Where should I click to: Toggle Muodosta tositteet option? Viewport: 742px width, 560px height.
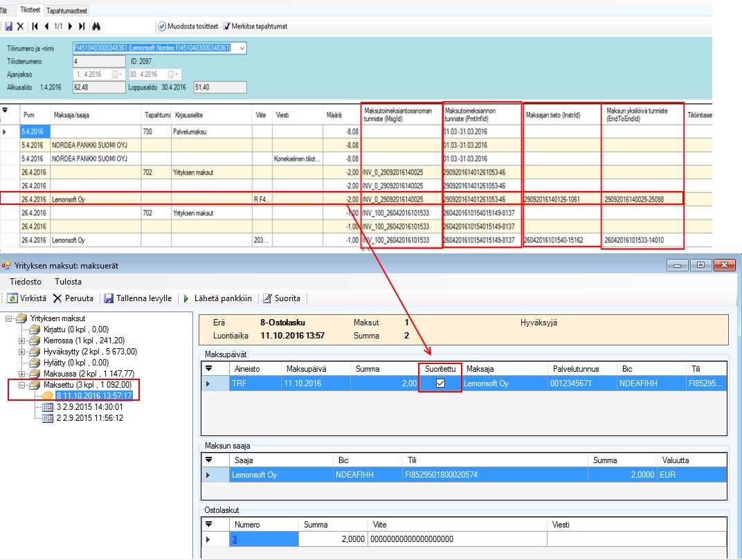click(x=162, y=26)
